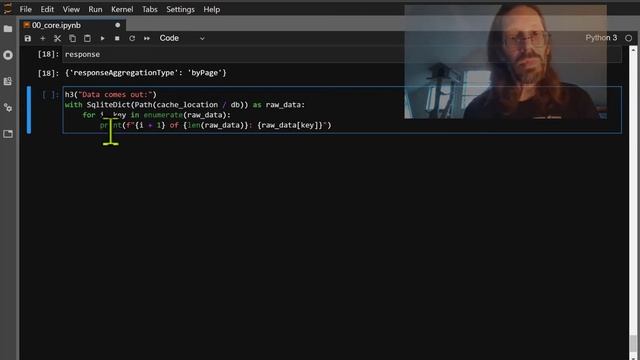Screen dimensions: 640x360
Task: Open the commands palette sidebar icon
Action: coord(8,81)
